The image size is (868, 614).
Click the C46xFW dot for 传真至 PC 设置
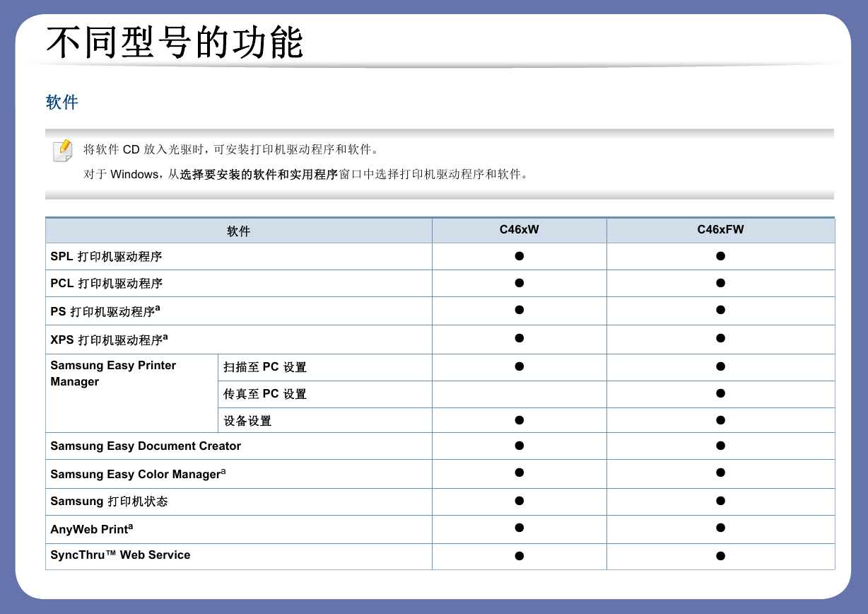[720, 393]
